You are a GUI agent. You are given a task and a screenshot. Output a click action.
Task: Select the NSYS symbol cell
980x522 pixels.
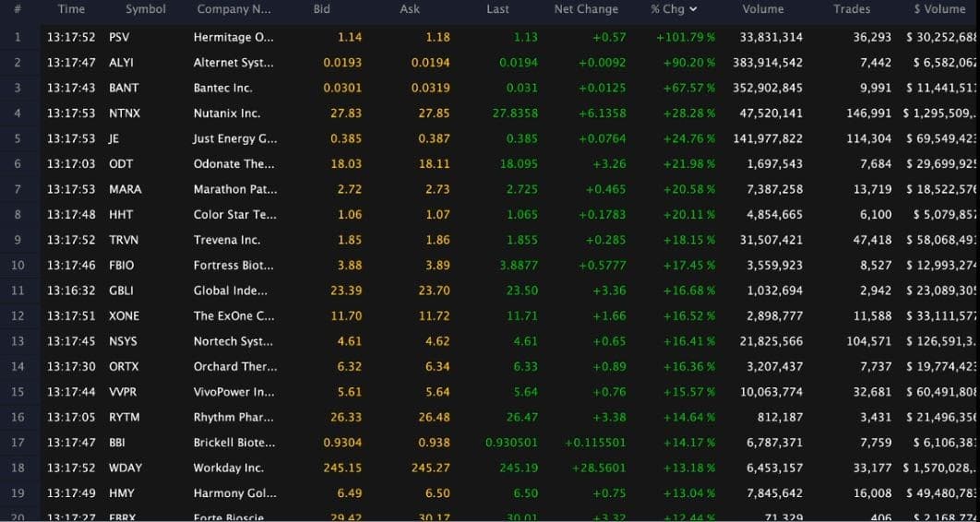pyautogui.click(x=123, y=341)
